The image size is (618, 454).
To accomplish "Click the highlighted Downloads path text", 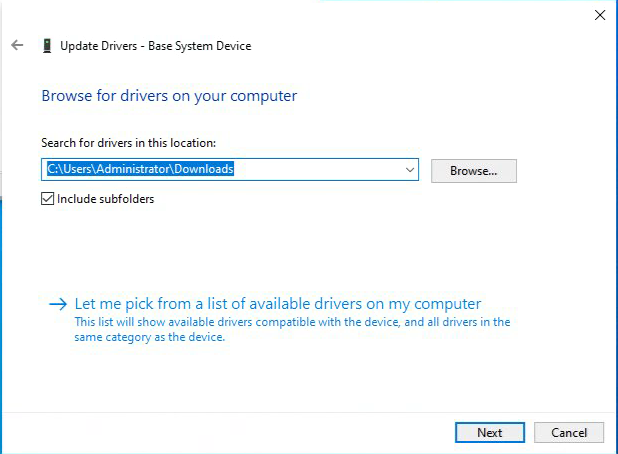I will [x=204, y=169].
